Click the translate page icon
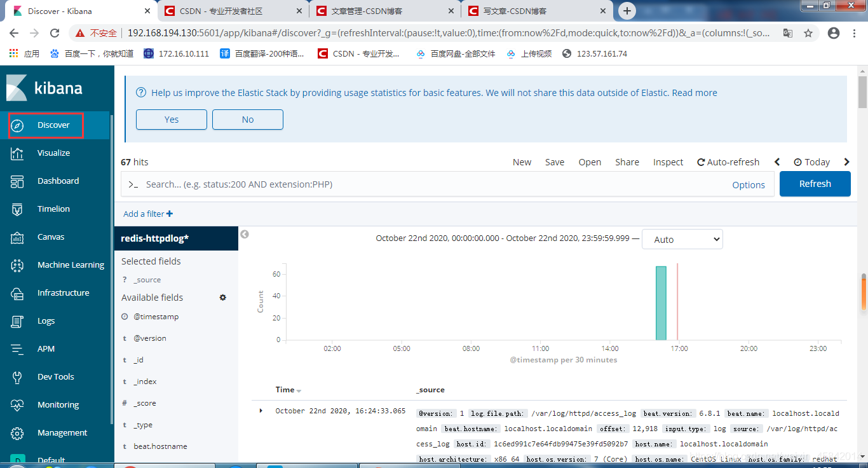Viewport: 868px width, 468px height. tap(788, 33)
